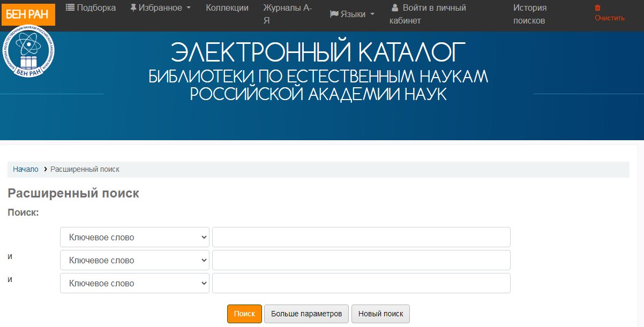Click the orange Поиск button
Image resolution: width=644 pixels, height=327 pixels.
click(244, 314)
